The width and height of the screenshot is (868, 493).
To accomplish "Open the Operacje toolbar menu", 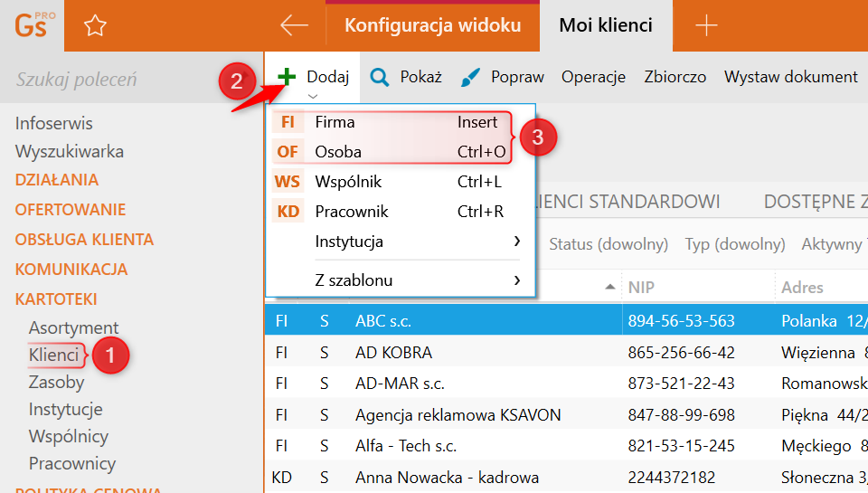I will click(x=593, y=77).
